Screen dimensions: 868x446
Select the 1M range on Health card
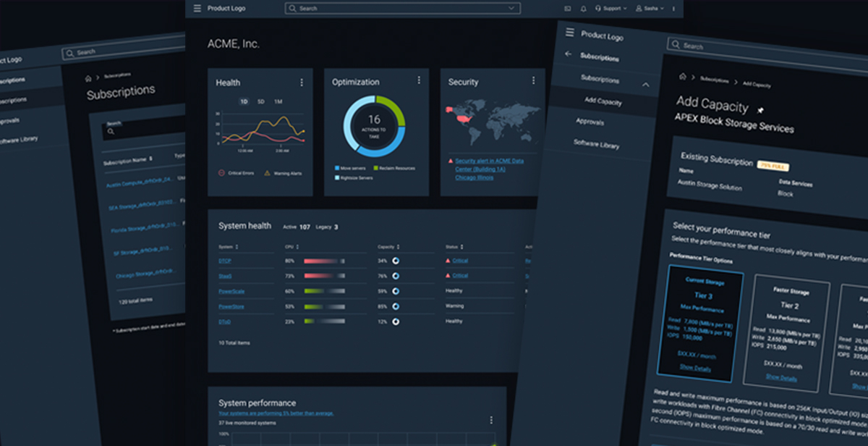pos(278,101)
